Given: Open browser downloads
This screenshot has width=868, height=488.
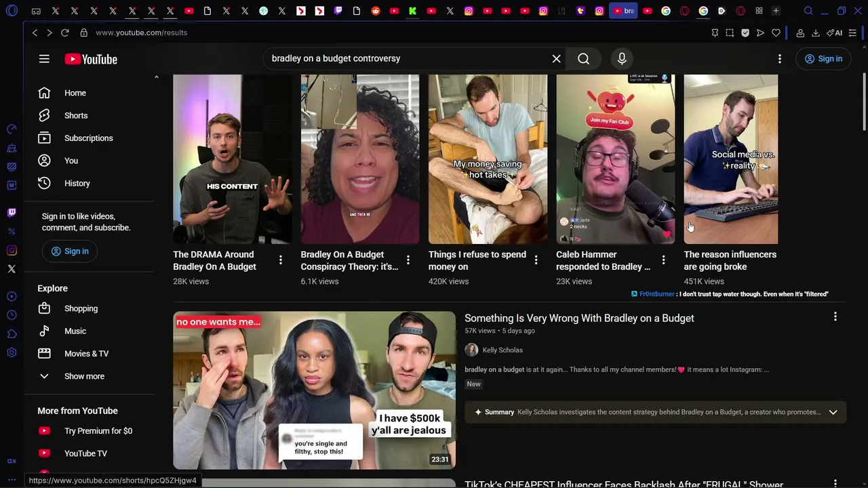Looking at the screenshot, I should pos(815,33).
